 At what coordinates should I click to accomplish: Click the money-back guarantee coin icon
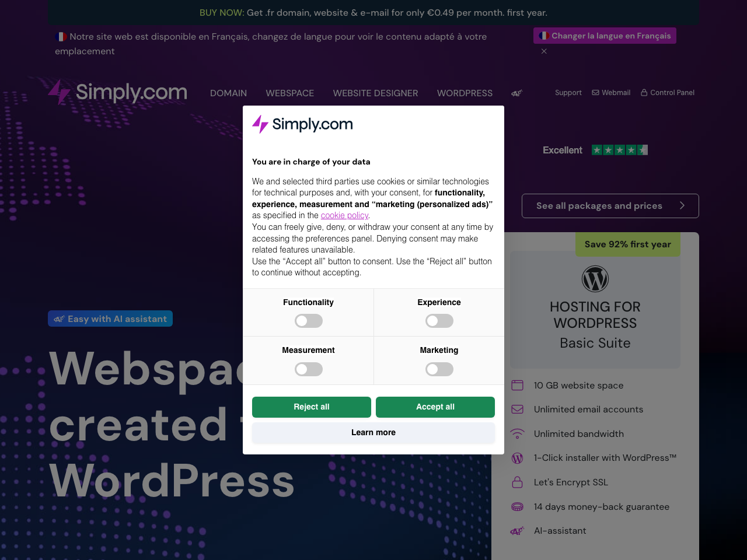point(517,506)
